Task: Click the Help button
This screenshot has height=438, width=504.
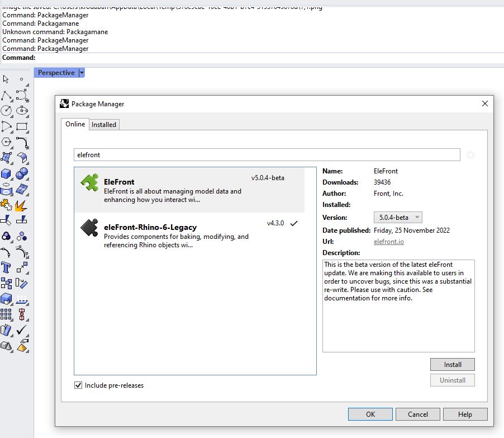Action: 464,415
